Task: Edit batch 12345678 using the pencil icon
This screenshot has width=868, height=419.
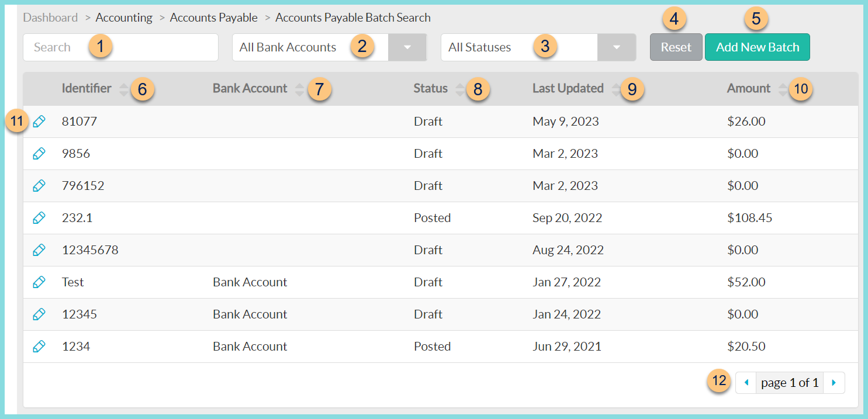Action: click(x=39, y=250)
